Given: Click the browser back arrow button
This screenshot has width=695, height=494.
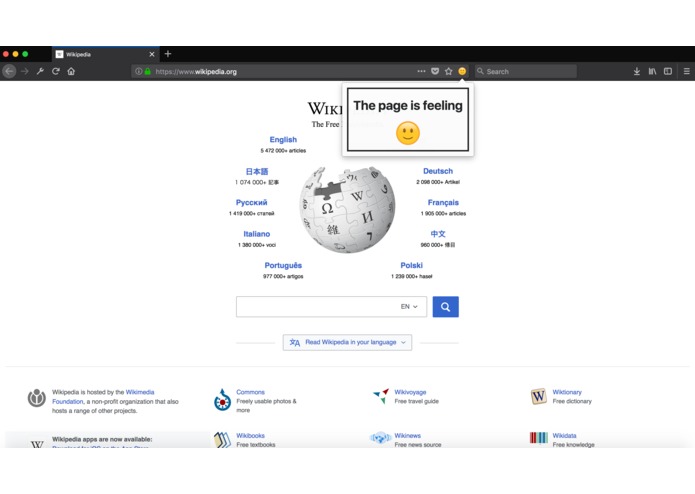Looking at the screenshot, I should pos(9,71).
